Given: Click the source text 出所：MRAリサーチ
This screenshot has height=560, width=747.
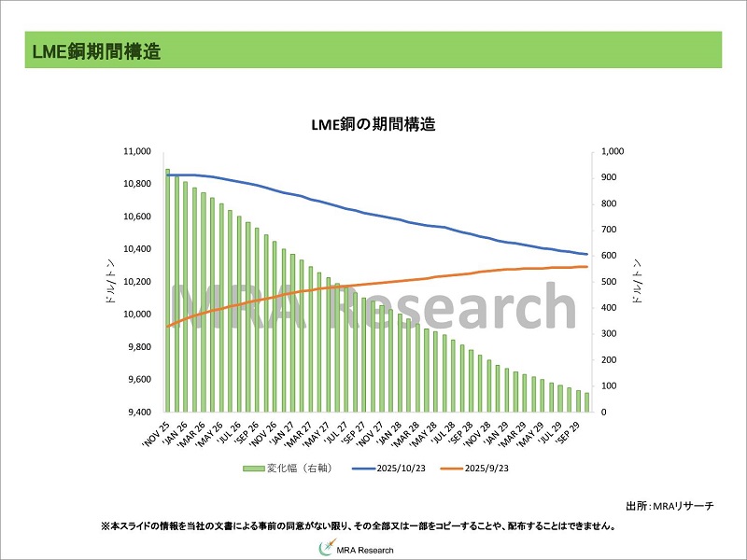Looking at the screenshot, I should [669, 505].
